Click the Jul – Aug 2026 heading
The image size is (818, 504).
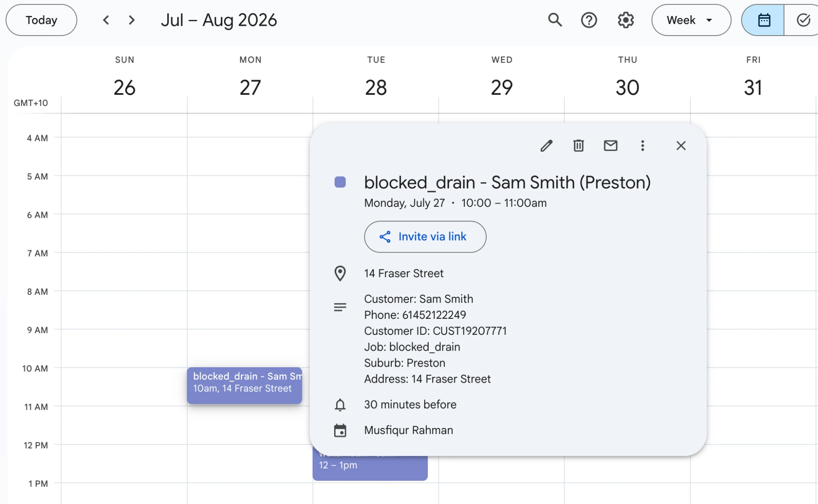tap(219, 20)
